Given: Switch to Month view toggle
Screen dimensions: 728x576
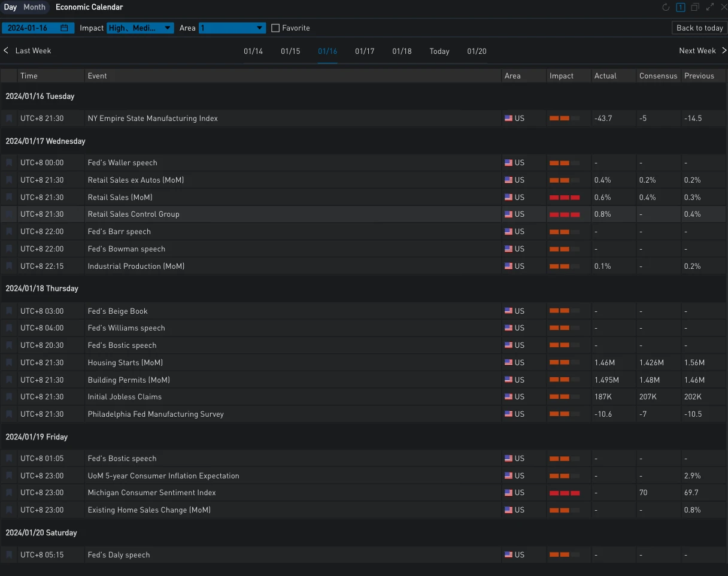Looking at the screenshot, I should click(x=34, y=7).
